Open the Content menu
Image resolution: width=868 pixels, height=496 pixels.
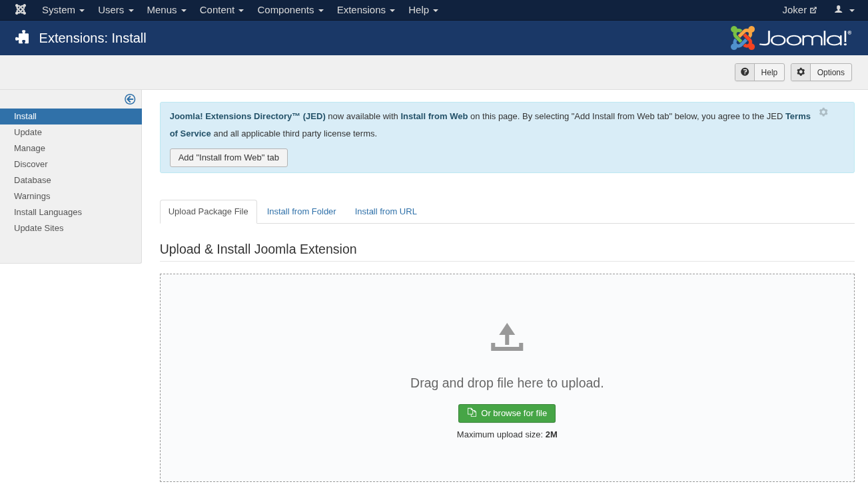click(x=222, y=10)
